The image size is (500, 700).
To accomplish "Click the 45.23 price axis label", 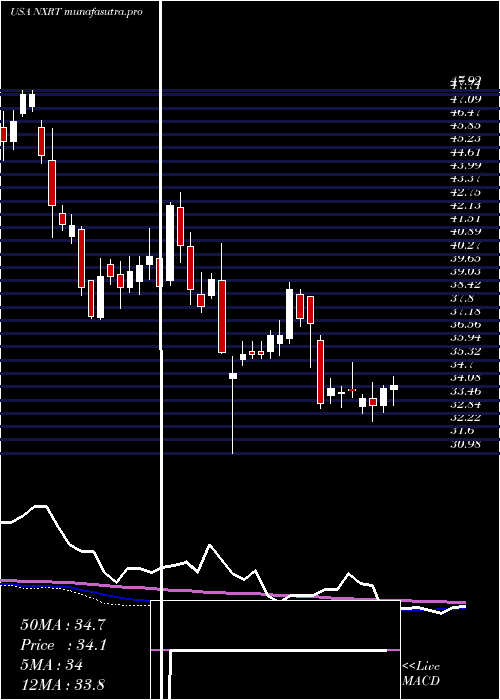I will coord(466,138).
